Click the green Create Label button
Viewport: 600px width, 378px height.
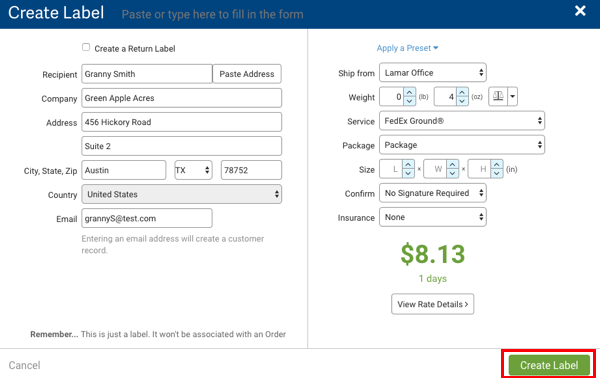549,365
